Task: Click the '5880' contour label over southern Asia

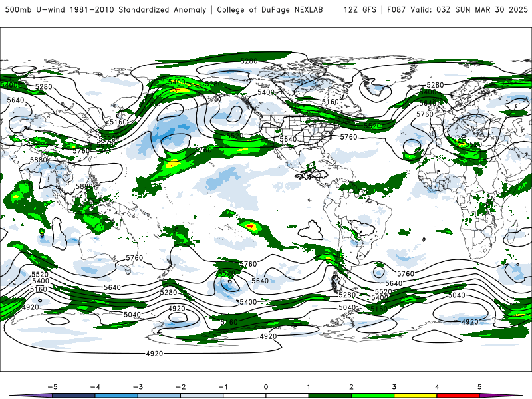Action: click(x=39, y=160)
